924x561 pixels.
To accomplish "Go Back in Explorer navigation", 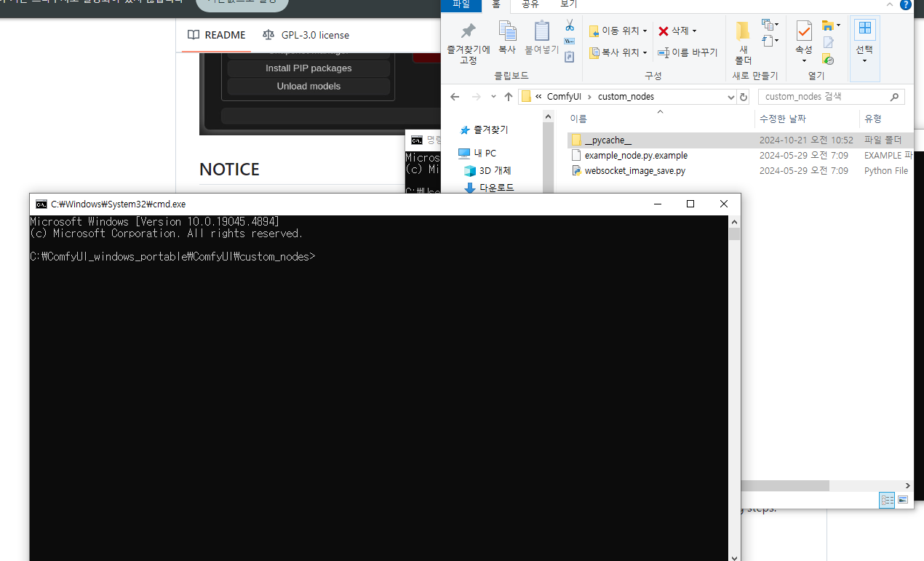I will [x=455, y=97].
